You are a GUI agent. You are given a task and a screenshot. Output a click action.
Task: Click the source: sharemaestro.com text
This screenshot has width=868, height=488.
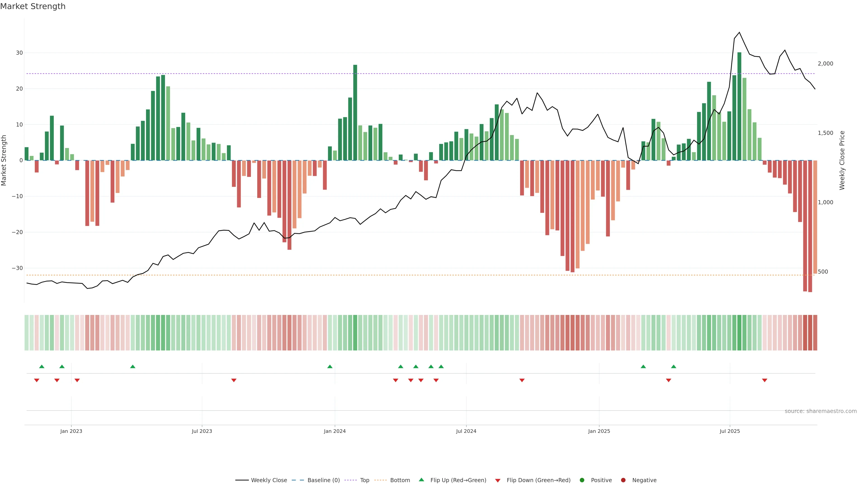coord(821,411)
